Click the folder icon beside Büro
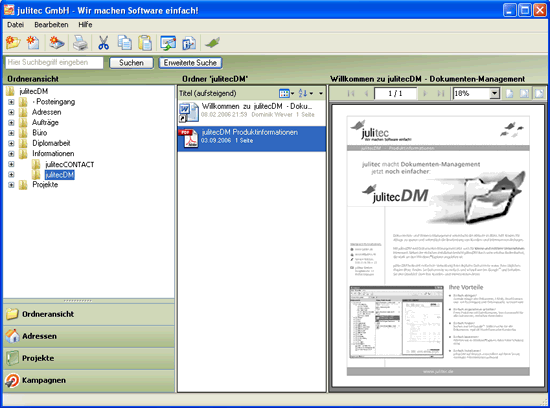The image size is (550, 408). (x=23, y=133)
